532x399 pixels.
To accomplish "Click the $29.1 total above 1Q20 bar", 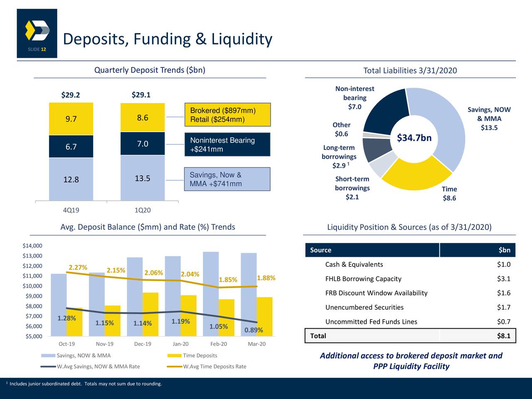I will [x=141, y=95].
